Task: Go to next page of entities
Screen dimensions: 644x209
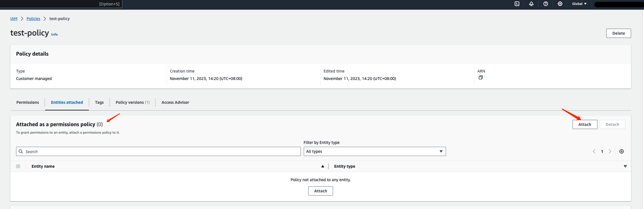Action: (610, 151)
